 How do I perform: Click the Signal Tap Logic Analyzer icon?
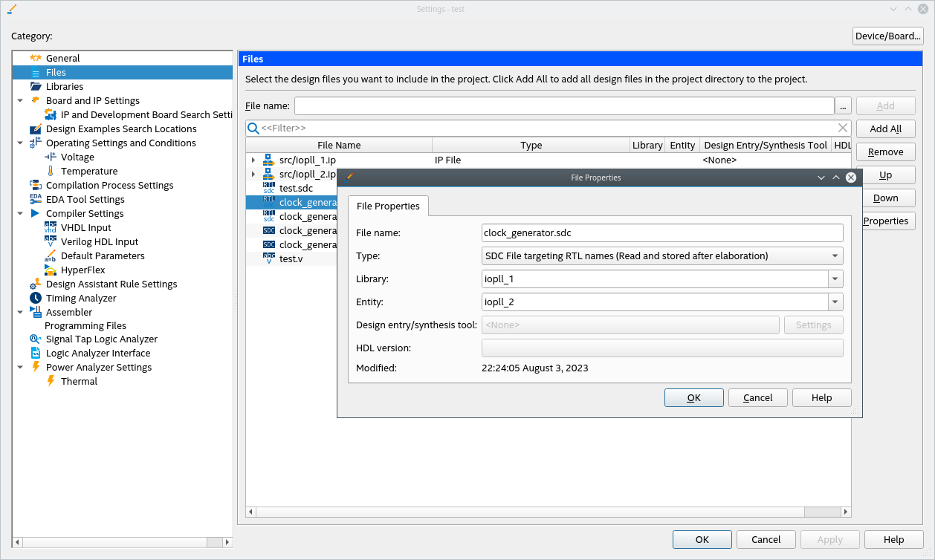click(x=36, y=339)
